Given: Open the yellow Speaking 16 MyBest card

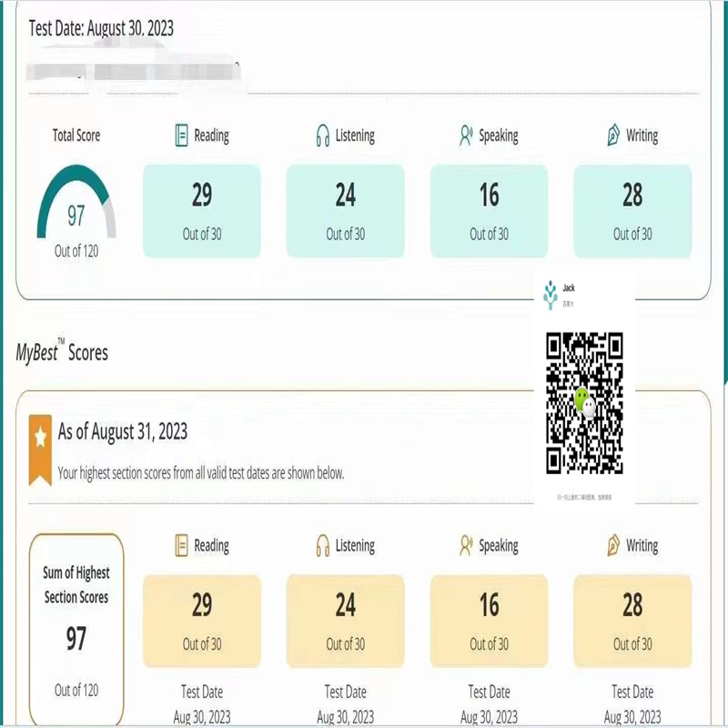Looking at the screenshot, I should (489, 620).
